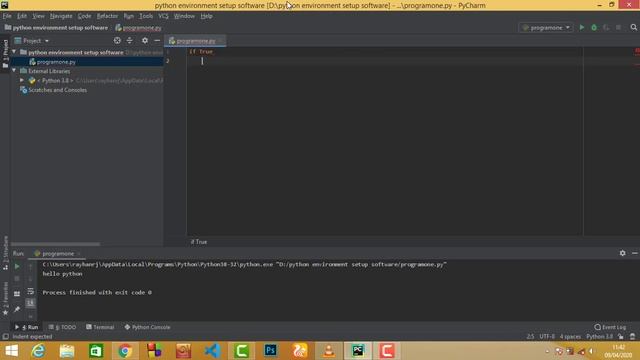Open the Terminal tool window
This screenshot has height=360, width=640.
pyautogui.click(x=100, y=327)
